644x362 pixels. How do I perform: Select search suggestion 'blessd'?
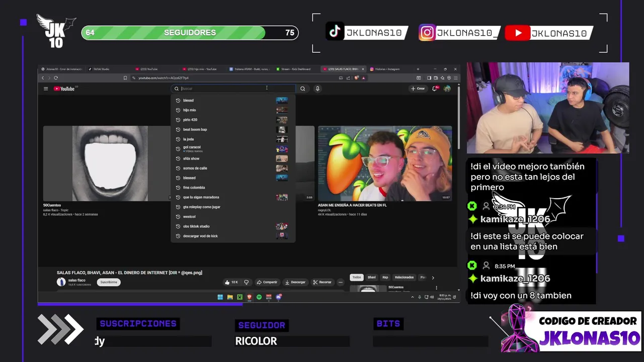pyautogui.click(x=232, y=101)
